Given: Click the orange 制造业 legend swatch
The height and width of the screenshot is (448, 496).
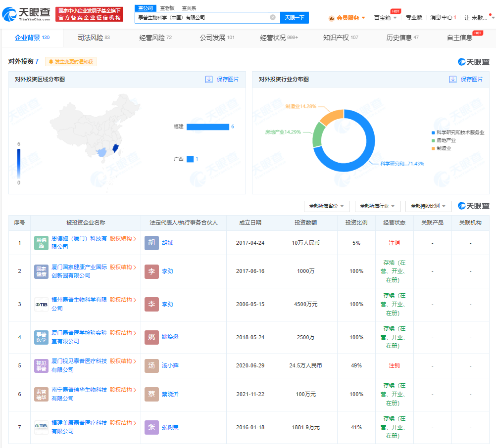Looking at the screenshot, I should point(433,148).
